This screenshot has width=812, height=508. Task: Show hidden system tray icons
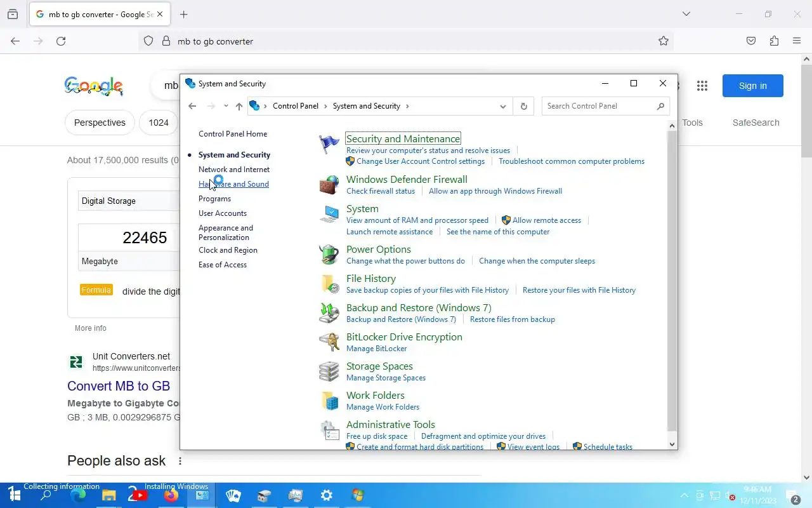click(x=684, y=496)
